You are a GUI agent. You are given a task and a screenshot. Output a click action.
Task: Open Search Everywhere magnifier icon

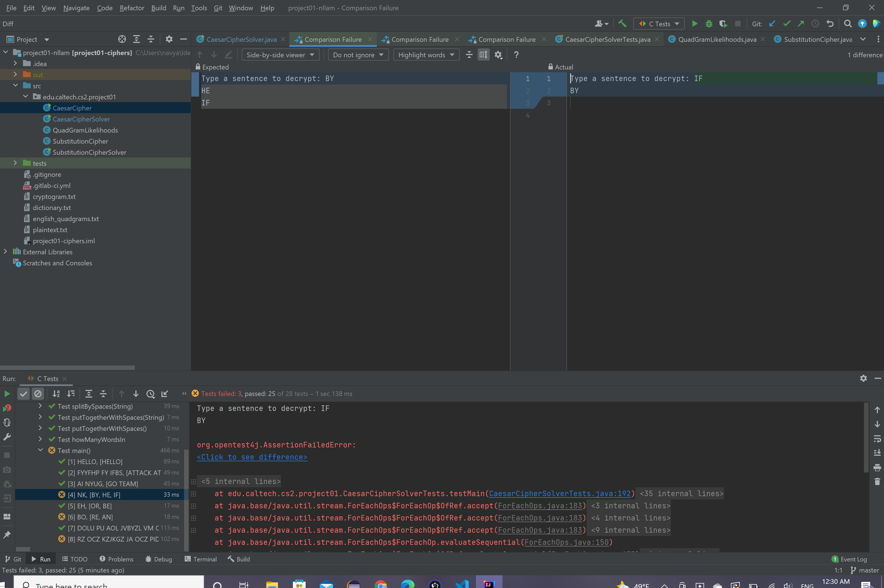tap(848, 24)
